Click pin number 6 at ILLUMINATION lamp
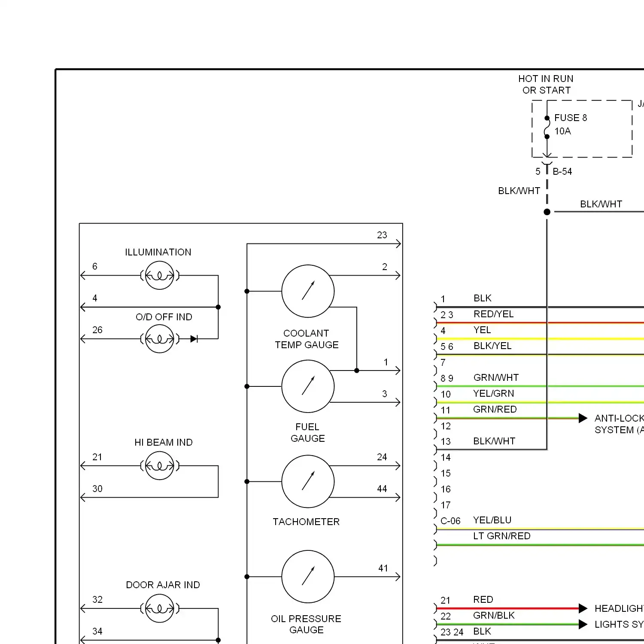This screenshot has width=644, height=644. [x=95, y=266]
